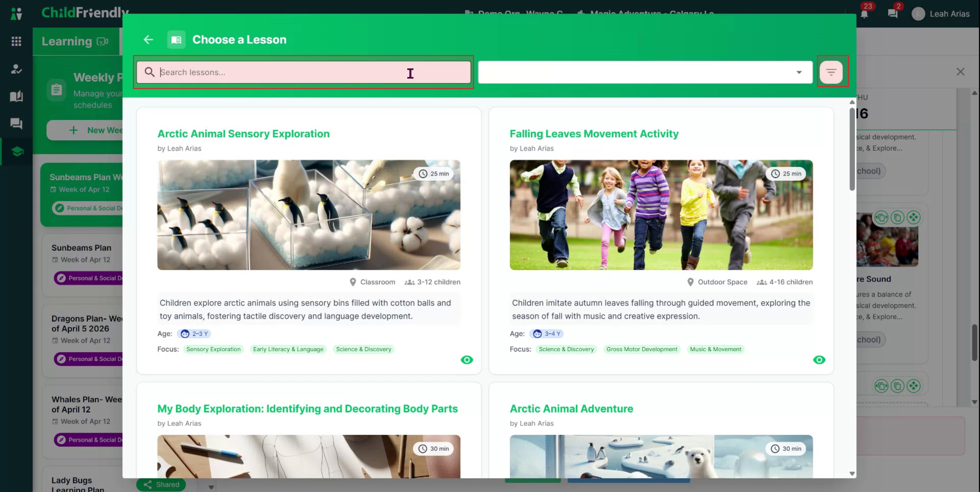Image resolution: width=980 pixels, height=492 pixels.
Task: Select the penguin sensory bin lesson thumbnail
Action: tap(308, 214)
